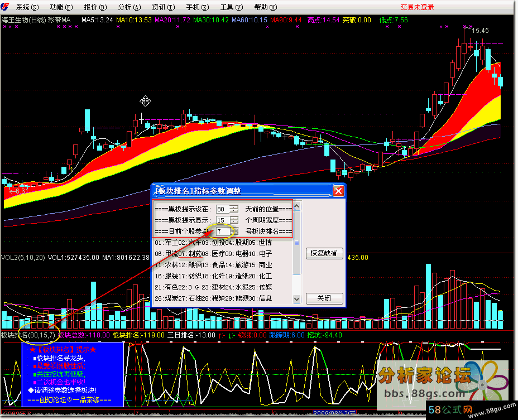This screenshot has height=420, width=518.
Task: Click the input field showing 80
Action: pos(223,209)
